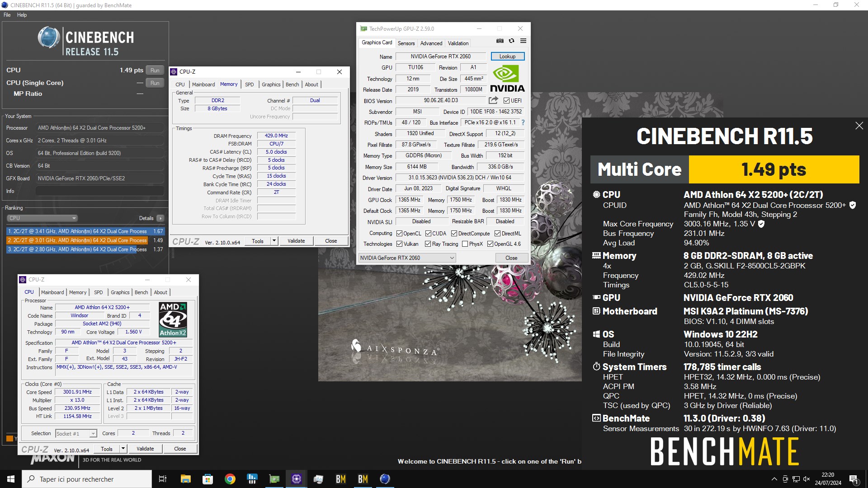
Task: Switch to SPD tab in CPU-Z Memory window
Action: tap(249, 84)
